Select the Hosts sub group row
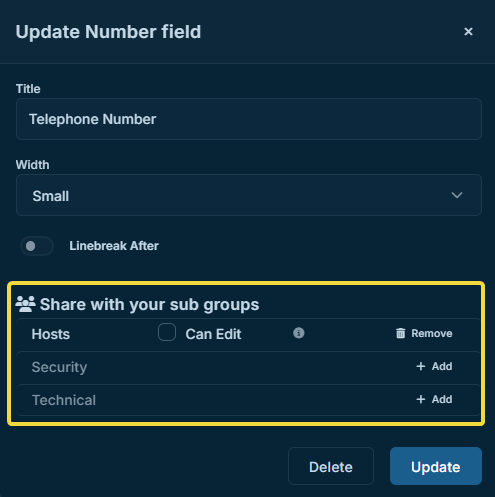Screen dimensions: 495x497 click(x=249, y=334)
